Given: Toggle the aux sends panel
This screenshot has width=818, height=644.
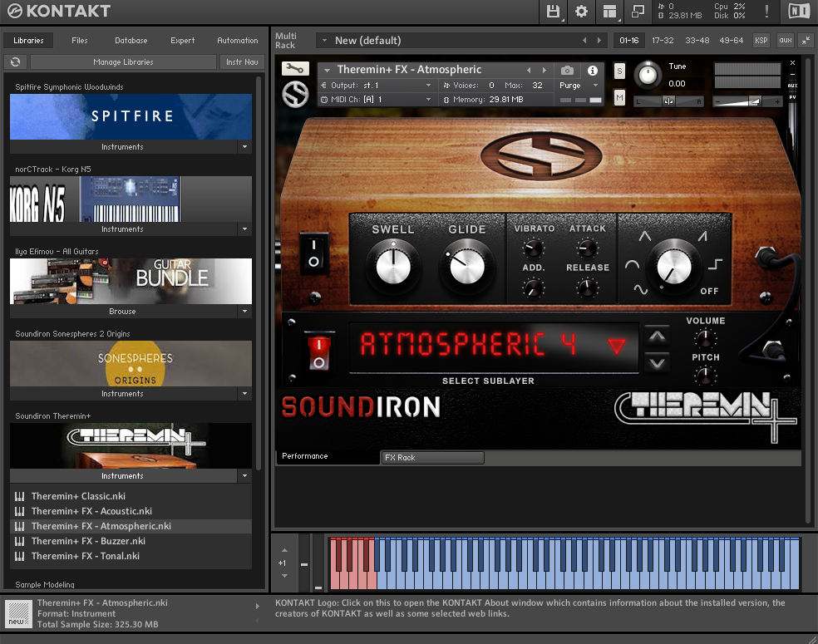Looking at the screenshot, I should (x=785, y=40).
